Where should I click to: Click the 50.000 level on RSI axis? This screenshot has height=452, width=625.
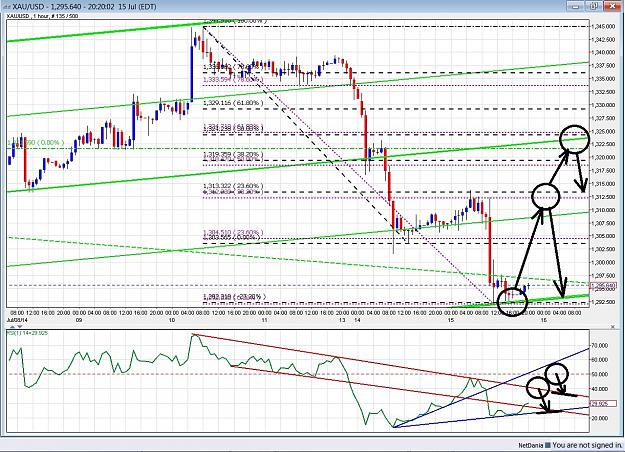point(599,374)
